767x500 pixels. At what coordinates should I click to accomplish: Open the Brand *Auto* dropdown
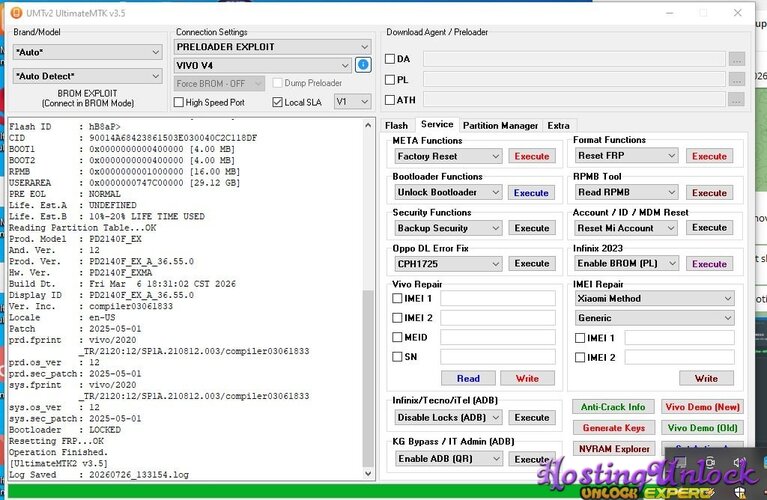tap(88, 52)
